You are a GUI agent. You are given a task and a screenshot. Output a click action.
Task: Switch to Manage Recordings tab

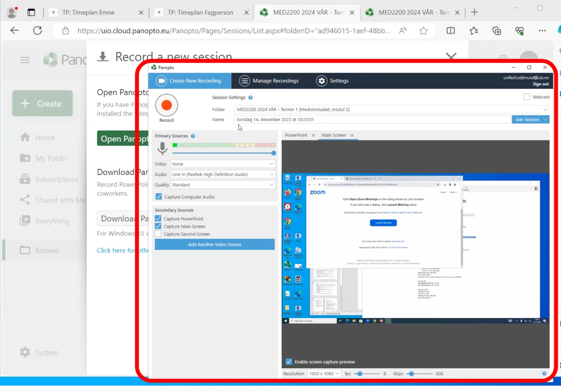pos(269,81)
